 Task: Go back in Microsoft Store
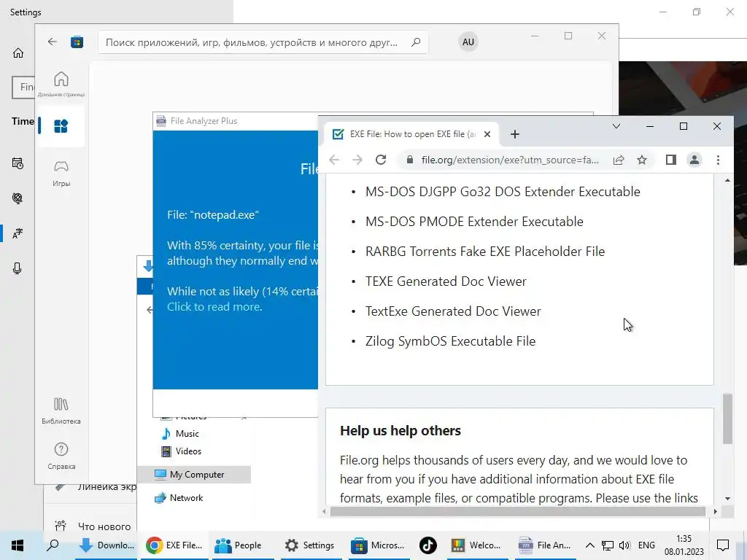pyautogui.click(x=53, y=42)
